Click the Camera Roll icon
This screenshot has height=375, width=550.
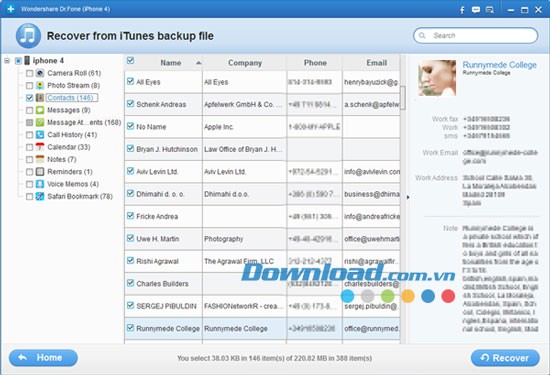click(40, 73)
